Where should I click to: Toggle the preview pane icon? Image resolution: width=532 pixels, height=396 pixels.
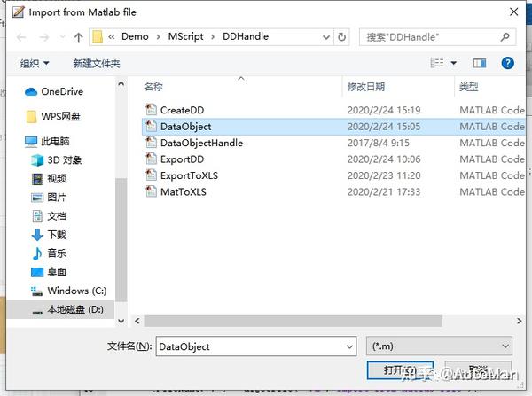(x=480, y=63)
